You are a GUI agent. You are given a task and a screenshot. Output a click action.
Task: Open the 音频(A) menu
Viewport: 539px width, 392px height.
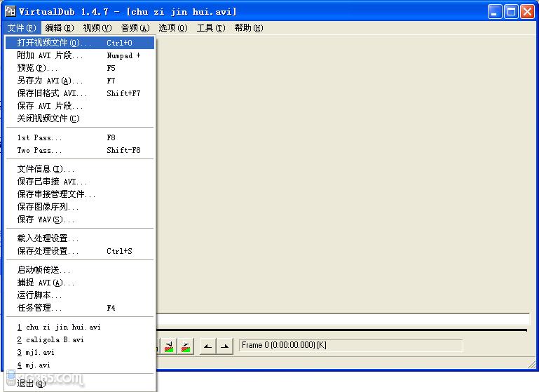(x=135, y=28)
